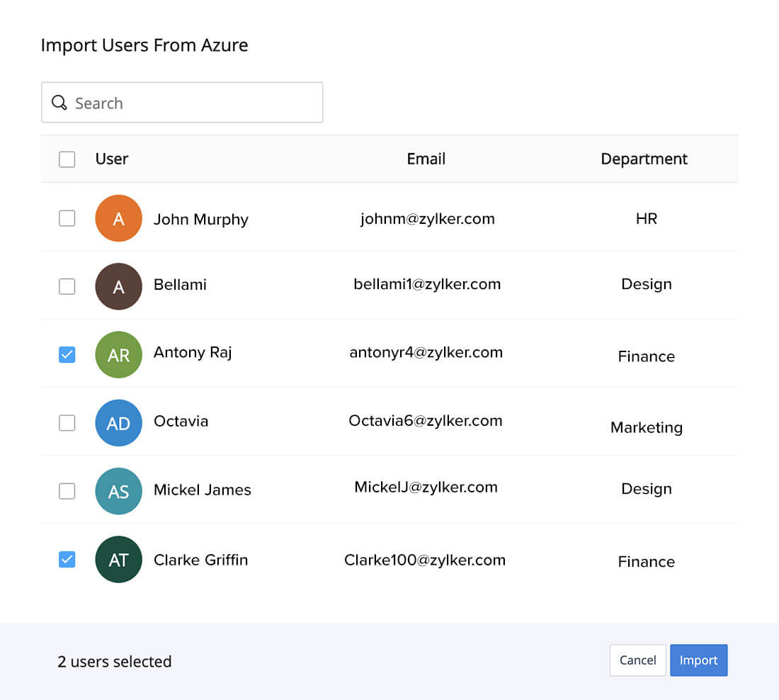Click the search magnifier icon

point(59,103)
